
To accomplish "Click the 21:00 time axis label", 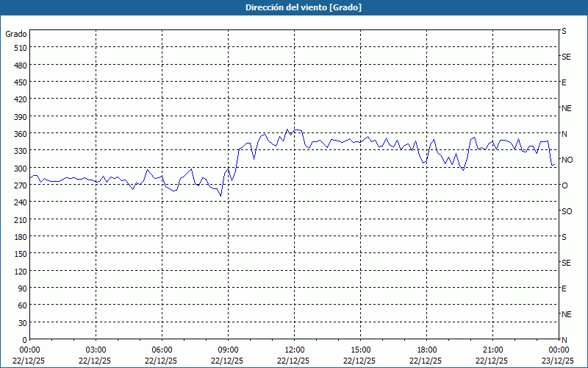I will point(493,350).
